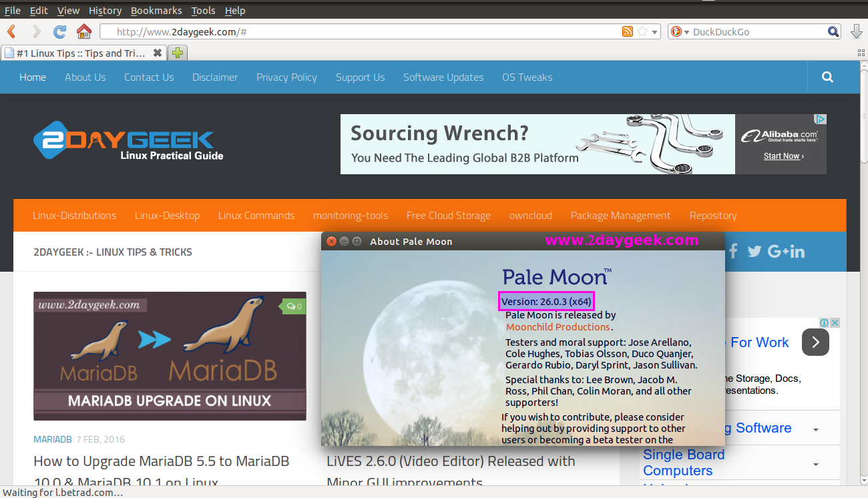
Task: Open the History menu
Action: 105,11
